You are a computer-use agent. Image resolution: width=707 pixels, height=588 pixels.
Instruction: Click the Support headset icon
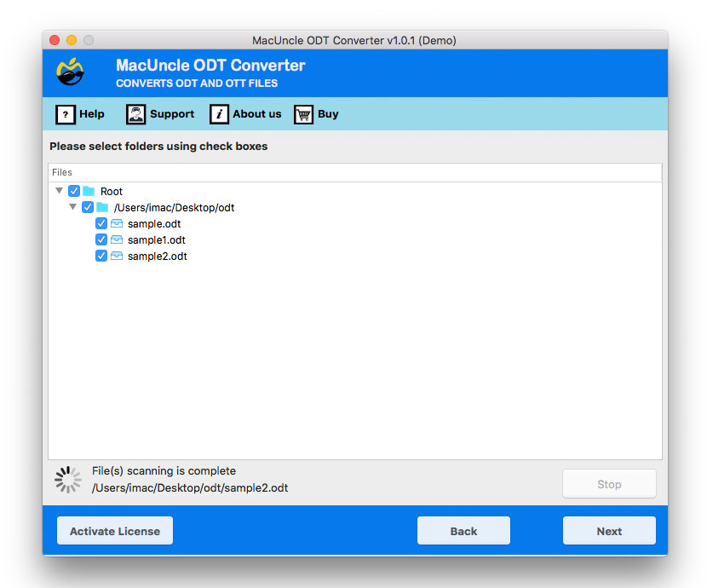[136, 114]
